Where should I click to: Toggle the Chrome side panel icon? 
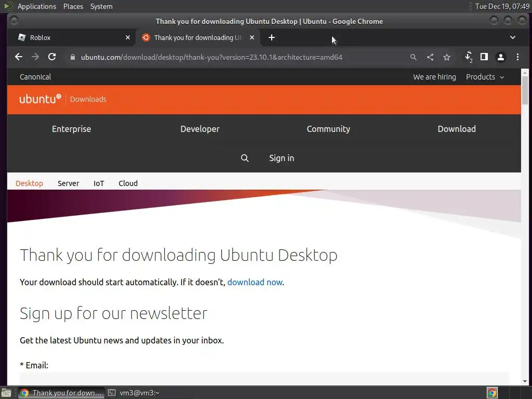point(484,57)
